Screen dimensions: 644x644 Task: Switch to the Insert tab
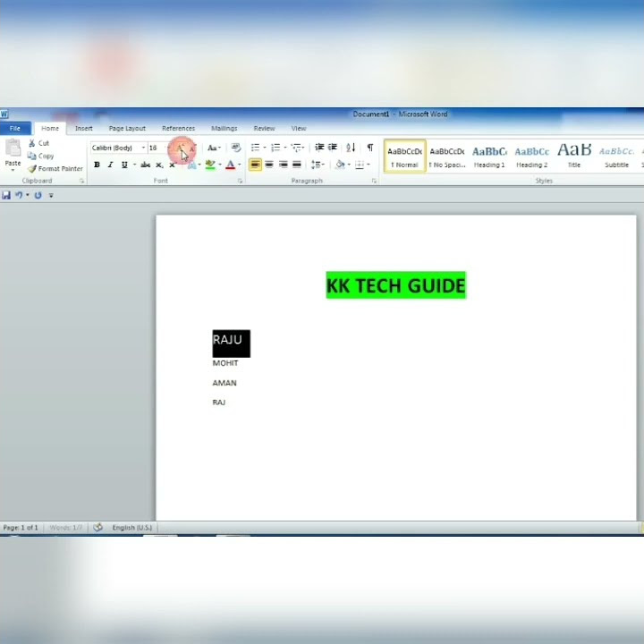pyautogui.click(x=84, y=128)
